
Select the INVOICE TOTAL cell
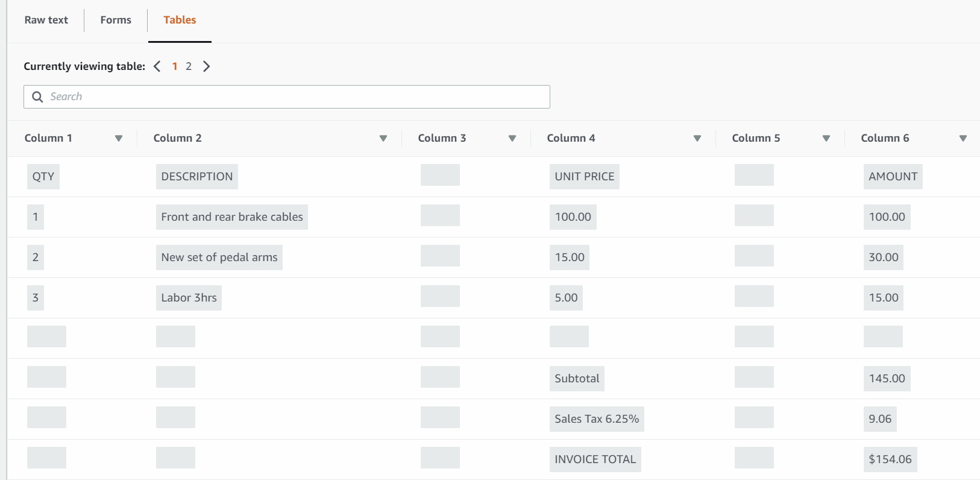[595, 459]
